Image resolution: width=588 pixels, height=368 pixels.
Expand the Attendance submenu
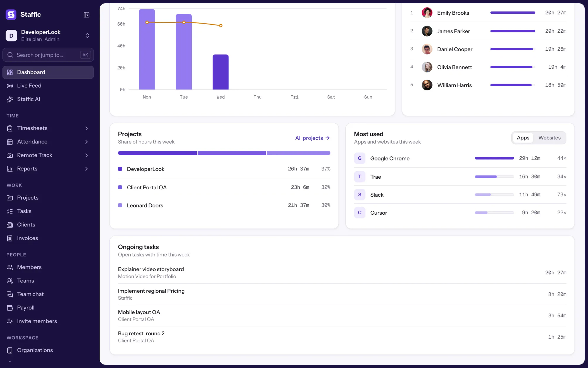[86, 142]
